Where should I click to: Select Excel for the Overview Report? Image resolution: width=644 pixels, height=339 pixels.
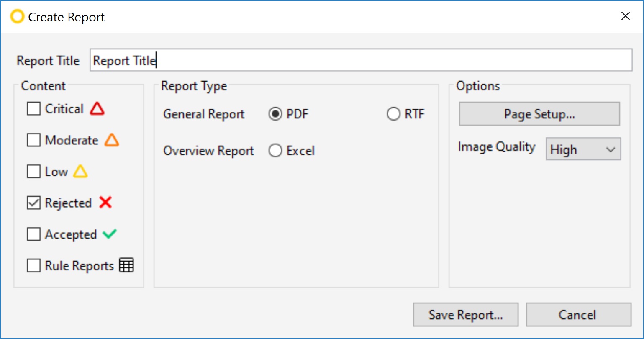click(x=275, y=150)
